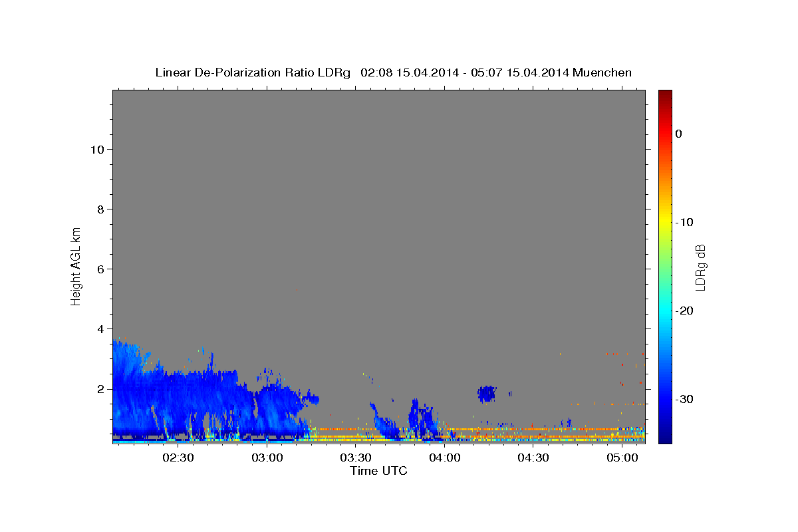
Task: Click the 0 dB colorbar tick label
Action: (x=678, y=134)
